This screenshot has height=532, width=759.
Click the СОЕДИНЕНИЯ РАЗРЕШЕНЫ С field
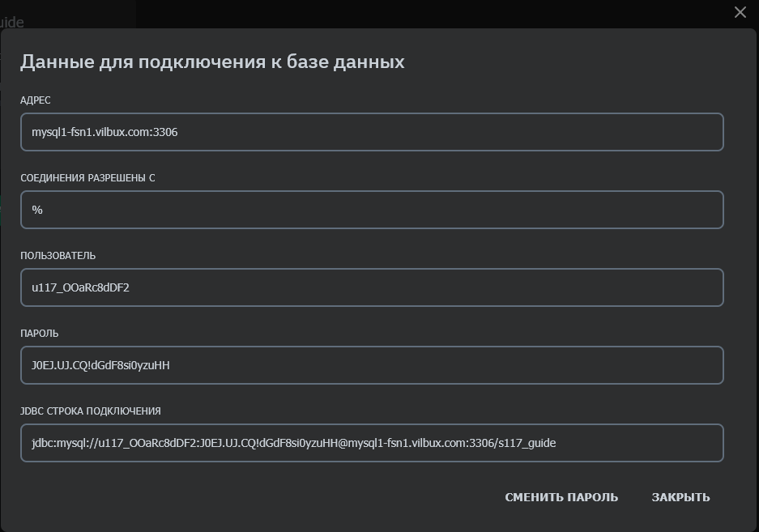tap(372, 209)
